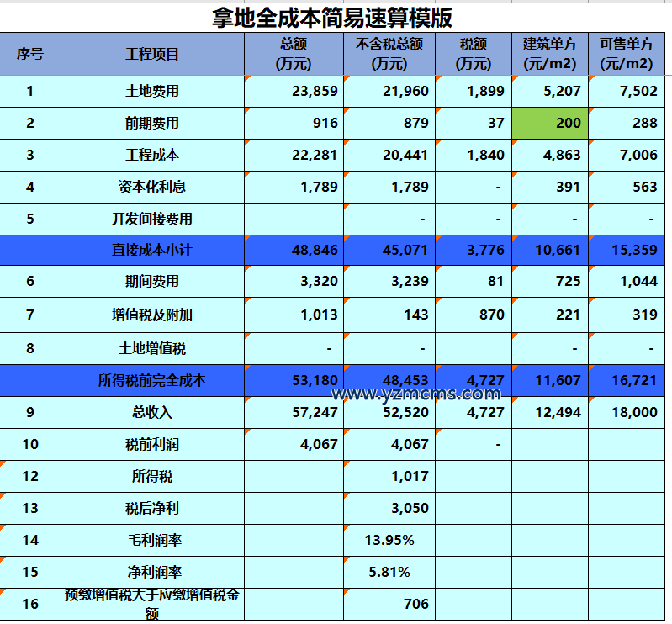Click the green highlighted cell showing 200
This screenshot has height=624, width=672.
tap(549, 123)
